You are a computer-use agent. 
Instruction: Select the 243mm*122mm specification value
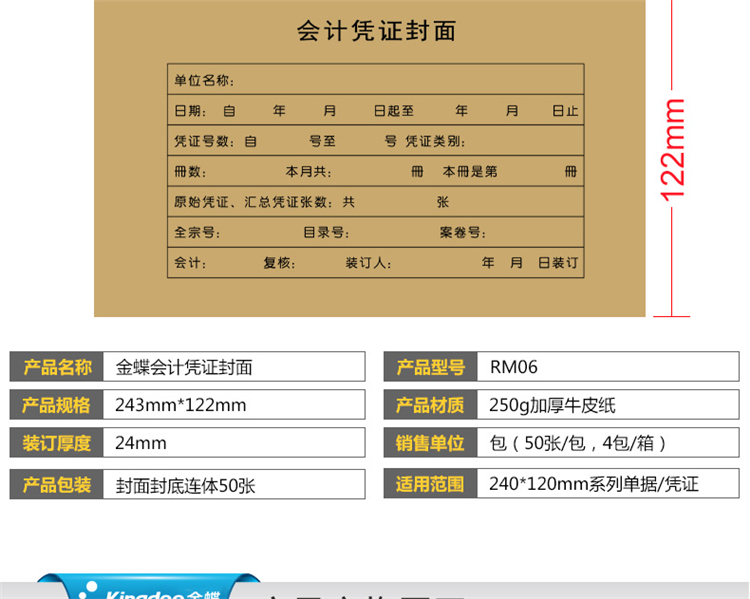tap(181, 405)
